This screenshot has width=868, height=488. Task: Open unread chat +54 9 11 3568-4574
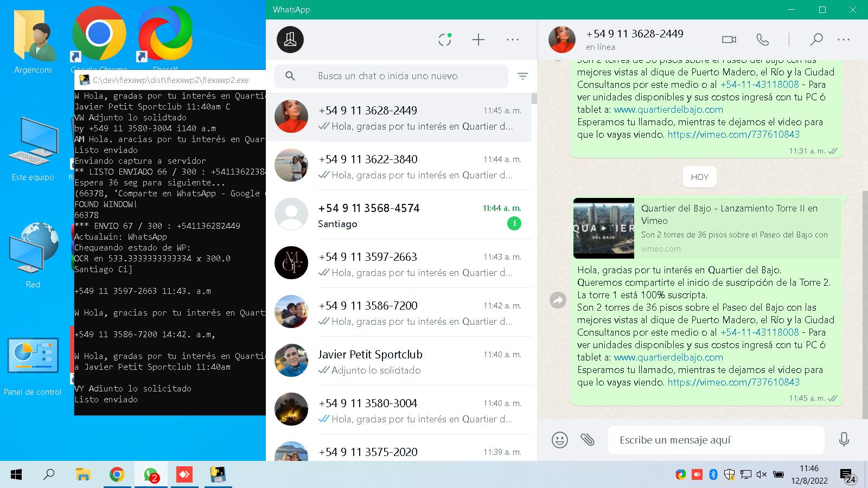click(399, 215)
